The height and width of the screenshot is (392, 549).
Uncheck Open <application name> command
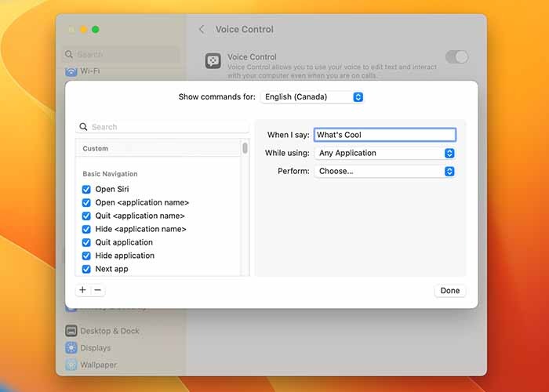[86, 202]
